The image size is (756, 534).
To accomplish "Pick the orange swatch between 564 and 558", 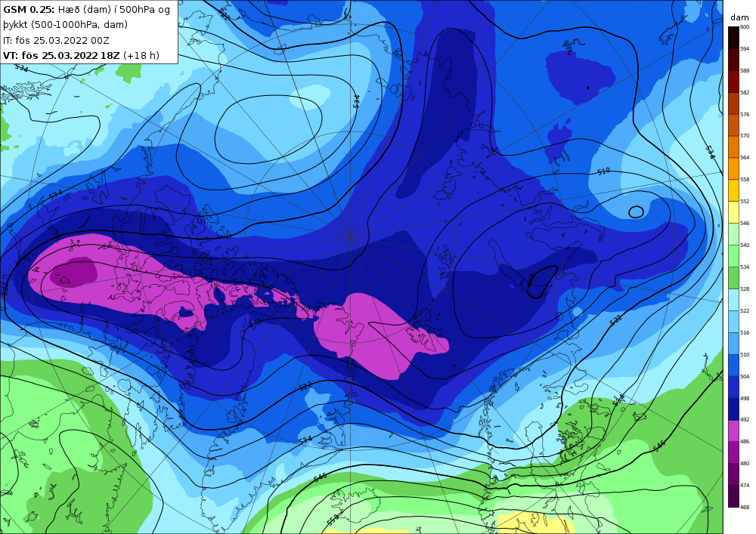I will 733,168.
